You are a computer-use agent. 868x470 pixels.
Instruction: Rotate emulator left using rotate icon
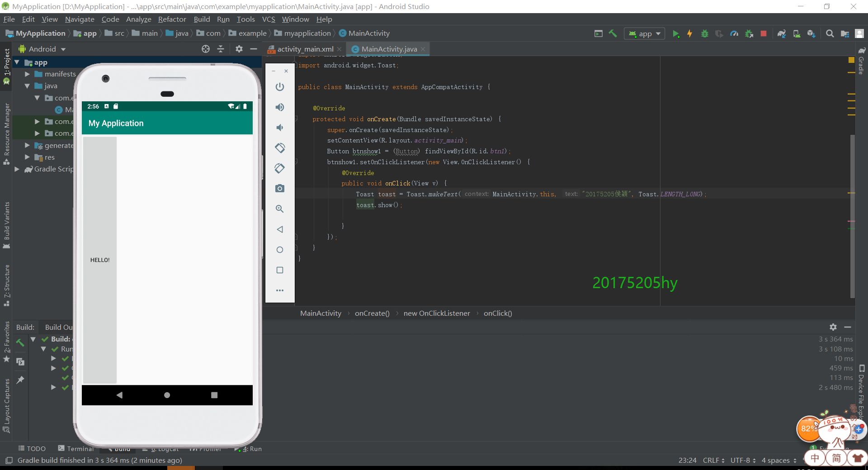(x=280, y=148)
